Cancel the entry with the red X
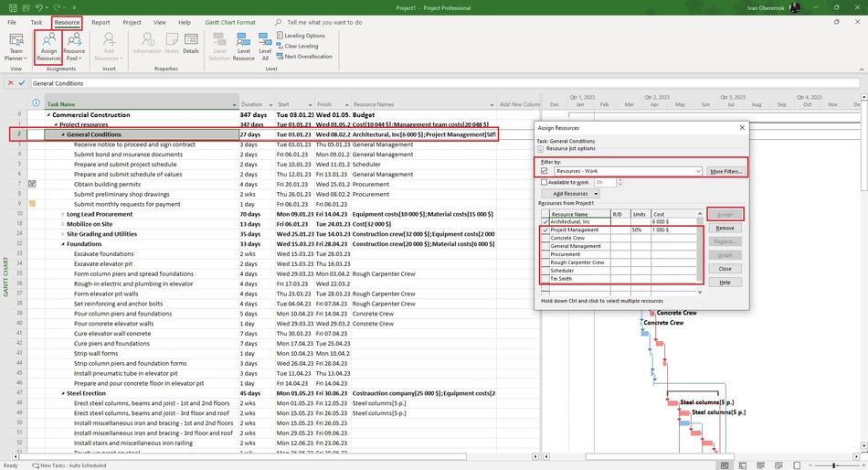The height and width of the screenshot is (470, 868). point(11,83)
